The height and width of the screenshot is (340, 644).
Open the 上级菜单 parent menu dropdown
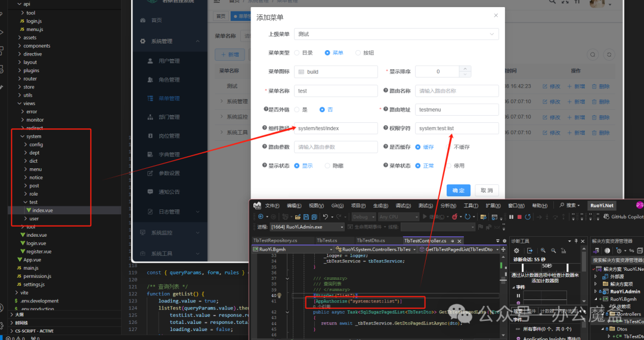(397, 34)
